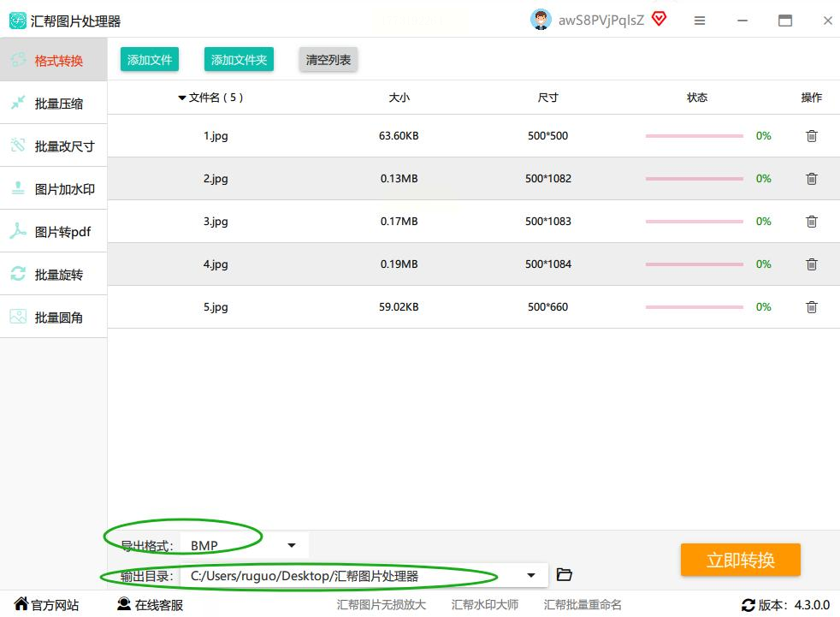Image resolution: width=840 pixels, height=617 pixels.
Task: Click the 图片加水印 stamp icon
Action: click(x=18, y=188)
